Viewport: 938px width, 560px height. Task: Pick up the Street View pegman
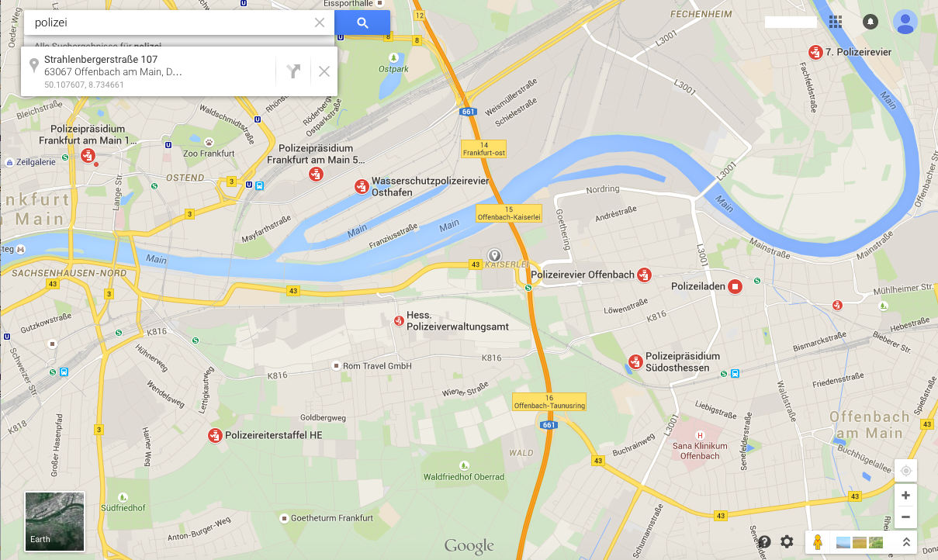(x=817, y=541)
